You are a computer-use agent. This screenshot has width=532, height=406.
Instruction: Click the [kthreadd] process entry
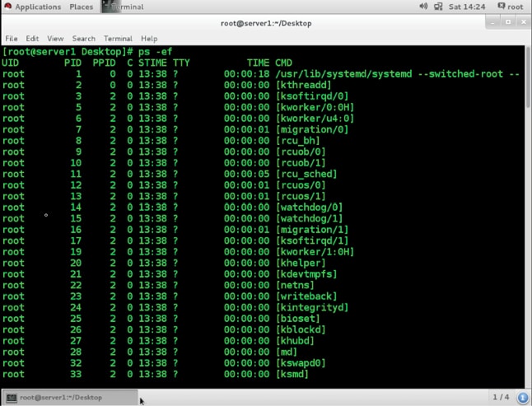coord(304,85)
